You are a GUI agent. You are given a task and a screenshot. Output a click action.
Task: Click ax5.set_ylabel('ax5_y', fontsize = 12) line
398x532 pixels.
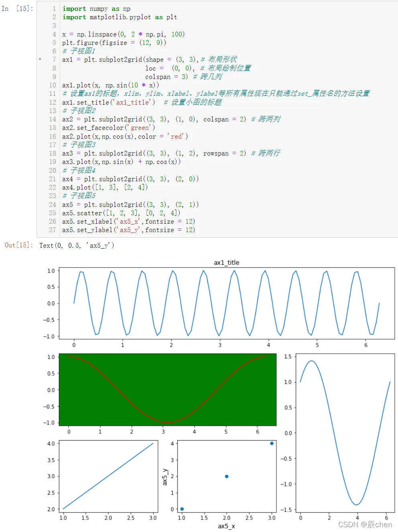click(129, 230)
